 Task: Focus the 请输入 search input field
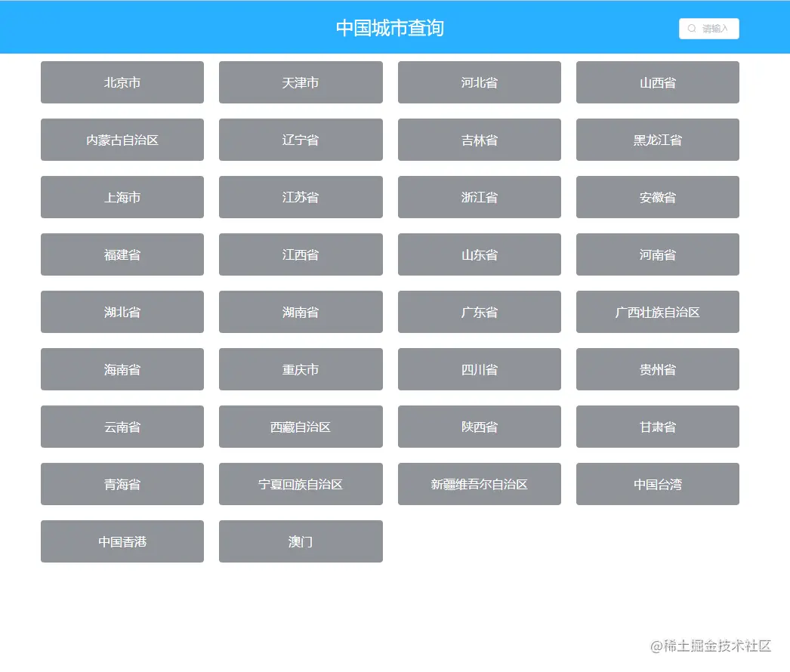pyautogui.click(x=709, y=29)
